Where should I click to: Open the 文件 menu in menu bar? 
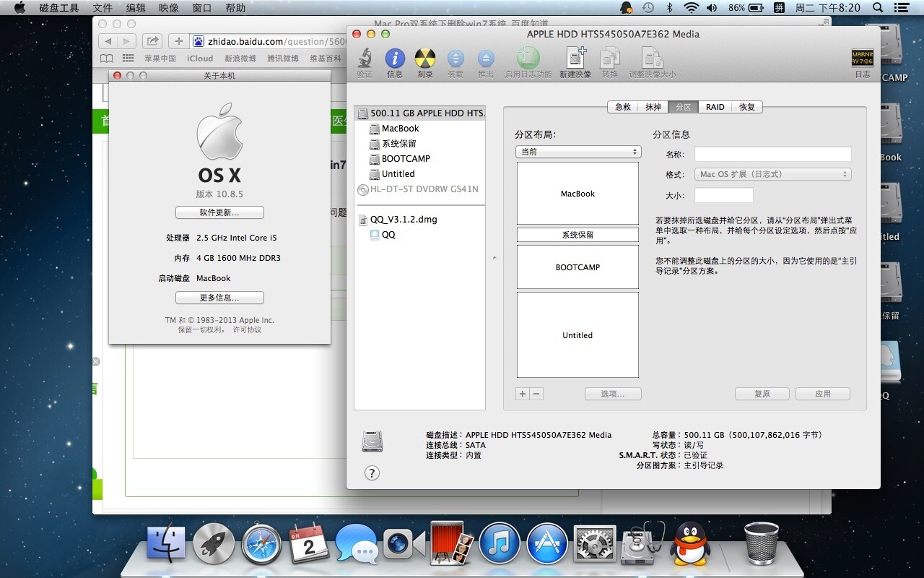103,8
